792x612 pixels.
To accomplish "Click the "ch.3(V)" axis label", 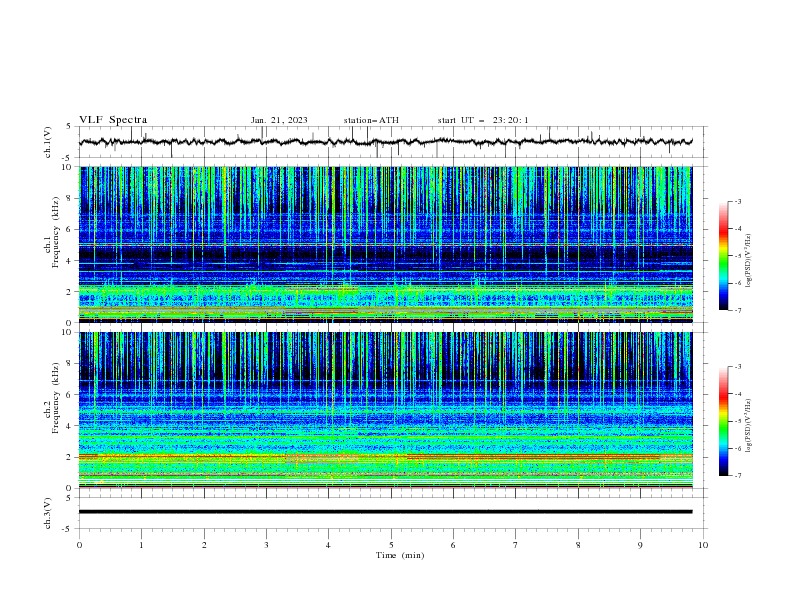I will tap(48, 513).
